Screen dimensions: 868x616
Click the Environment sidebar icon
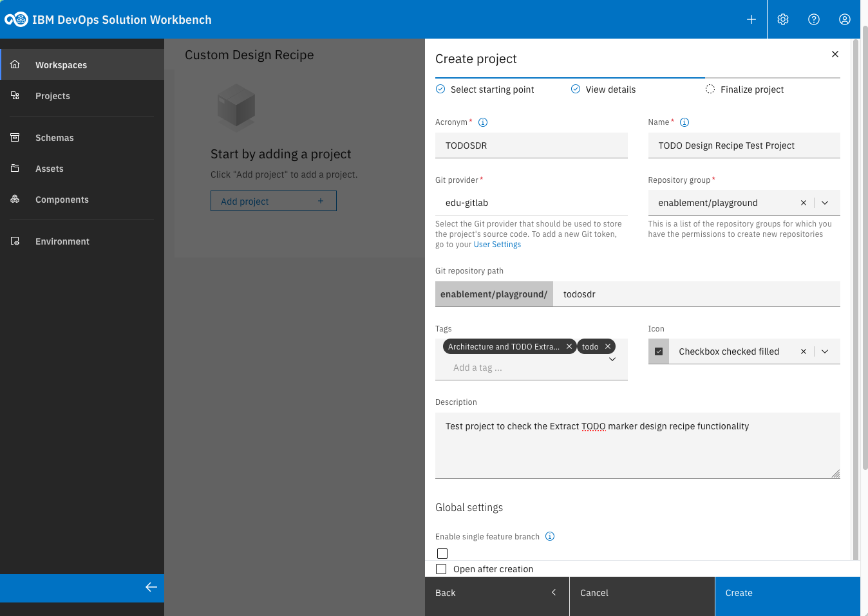15,241
